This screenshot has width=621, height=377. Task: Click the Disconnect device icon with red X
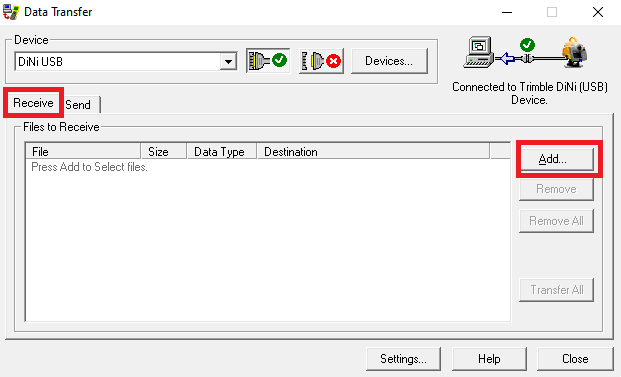coord(321,61)
